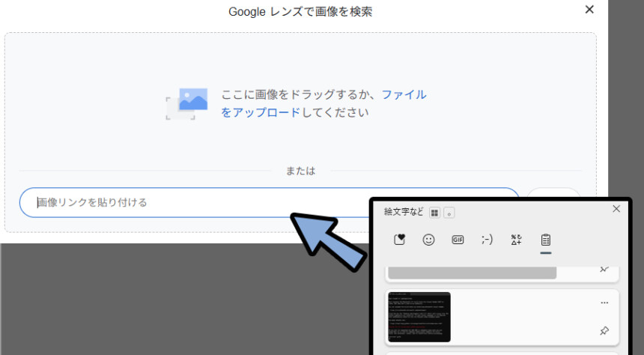Switch to the GIF tab

458,240
